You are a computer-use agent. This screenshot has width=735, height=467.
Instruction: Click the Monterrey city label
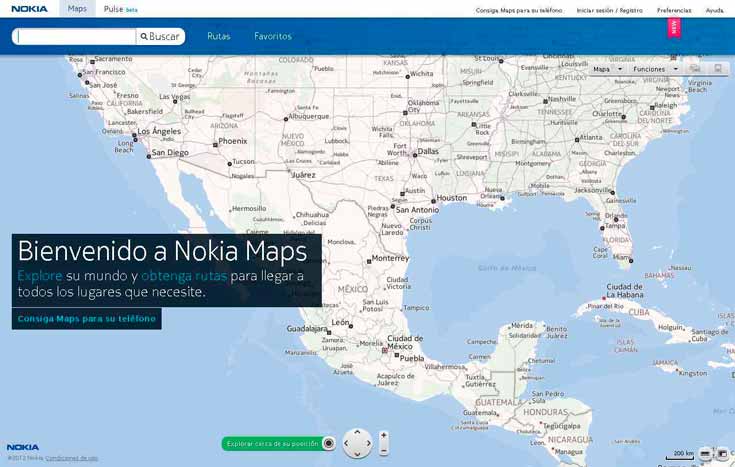(390, 258)
